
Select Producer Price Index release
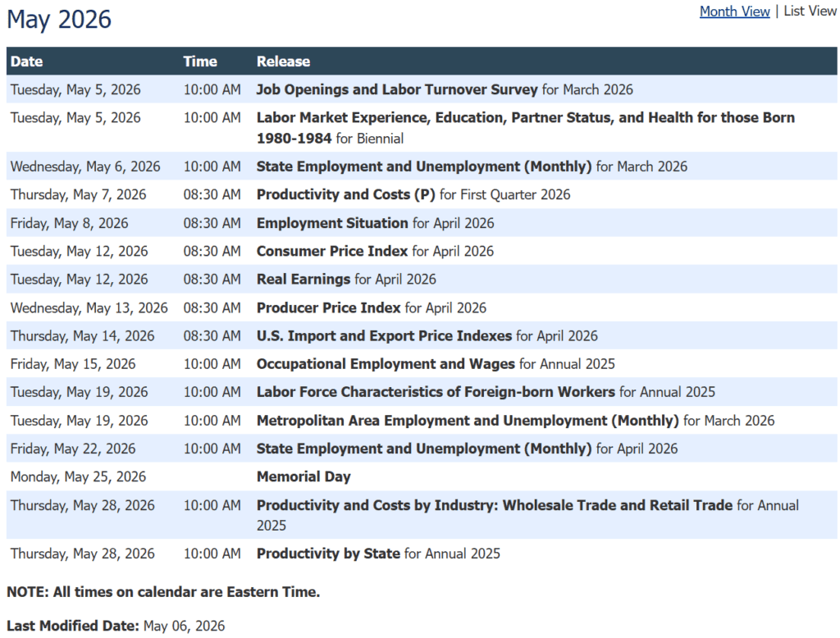point(328,308)
